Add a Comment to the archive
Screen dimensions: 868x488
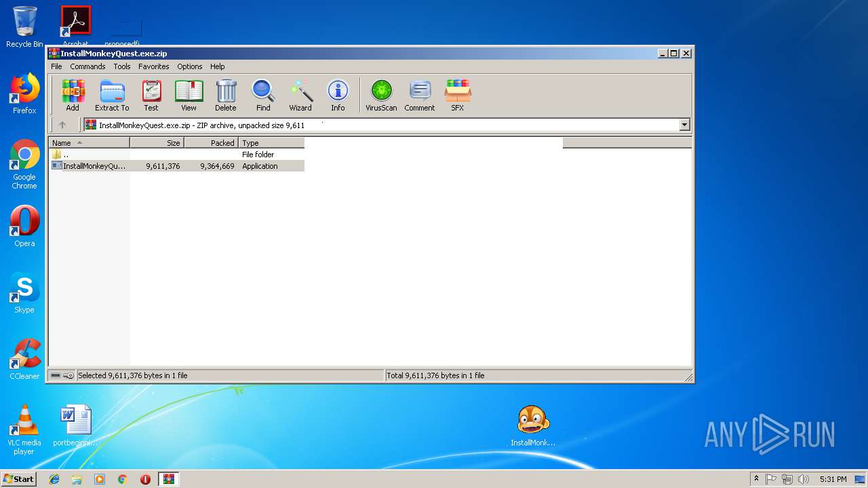tap(420, 96)
